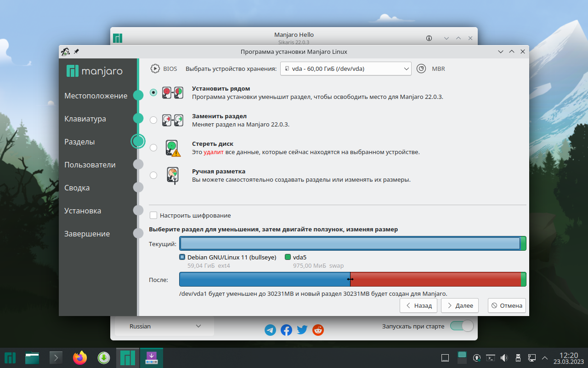Click the about info icon in Manjaro Hello
The width and height of the screenshot is (588, 368).
point(430,38)
